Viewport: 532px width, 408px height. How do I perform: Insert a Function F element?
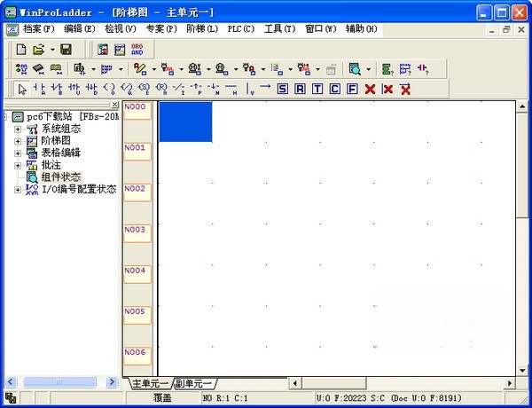352,89
